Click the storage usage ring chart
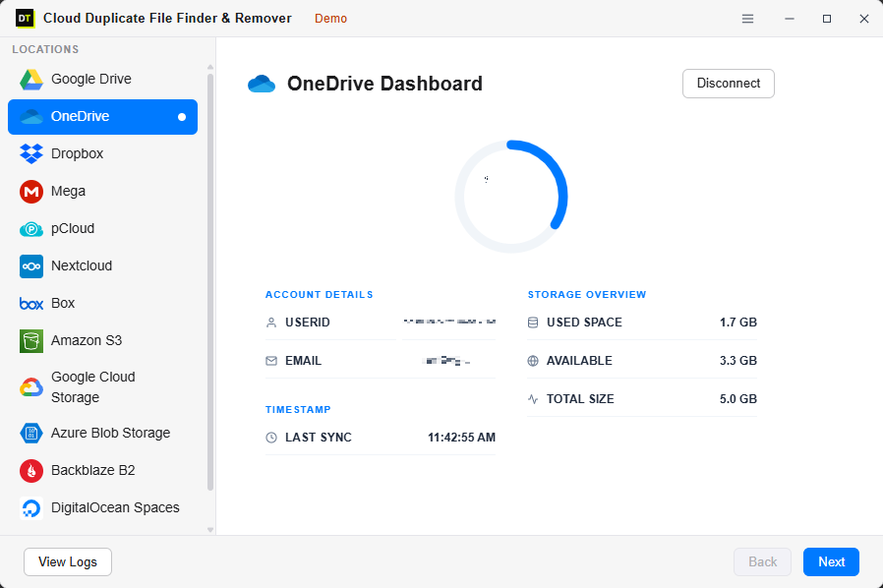The width and height of the screenshot is (883, 588). [x=511, y=197]
